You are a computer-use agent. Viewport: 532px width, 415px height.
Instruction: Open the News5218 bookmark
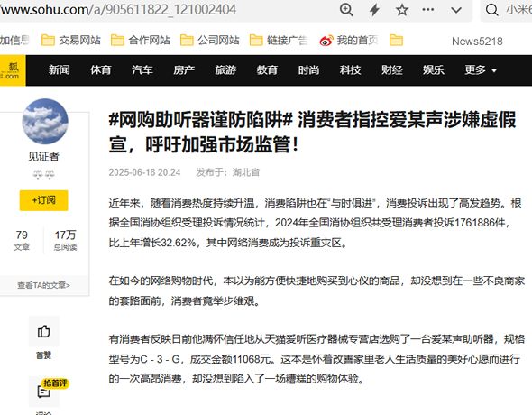pyautogui.click(x=477, y=41)
